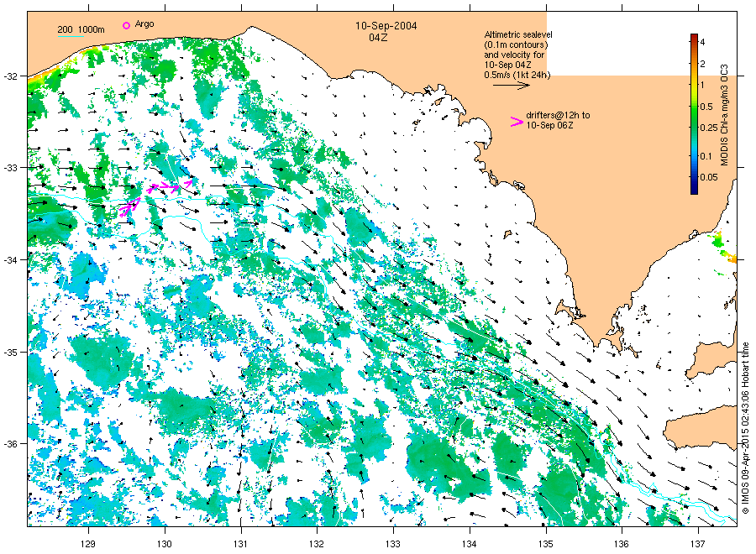Click the colorbar tick label '0.1'
This screenshot has width=756, height=554.
tap(706, 156)
